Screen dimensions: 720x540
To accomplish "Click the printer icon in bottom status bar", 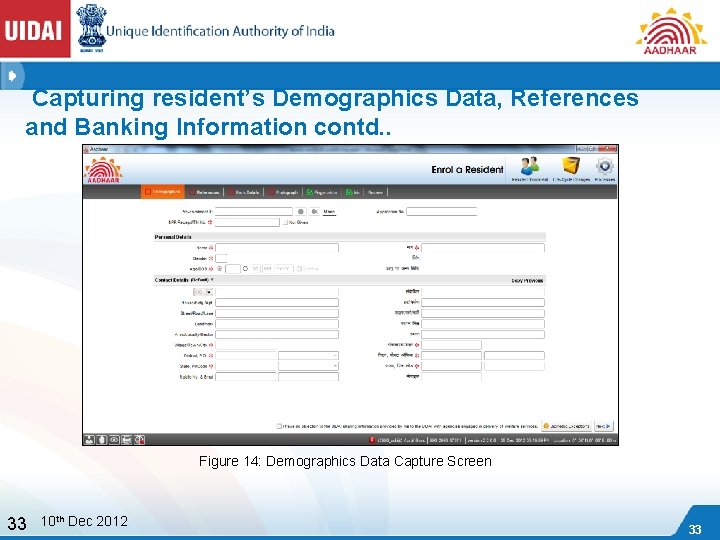I will point(126,439).
